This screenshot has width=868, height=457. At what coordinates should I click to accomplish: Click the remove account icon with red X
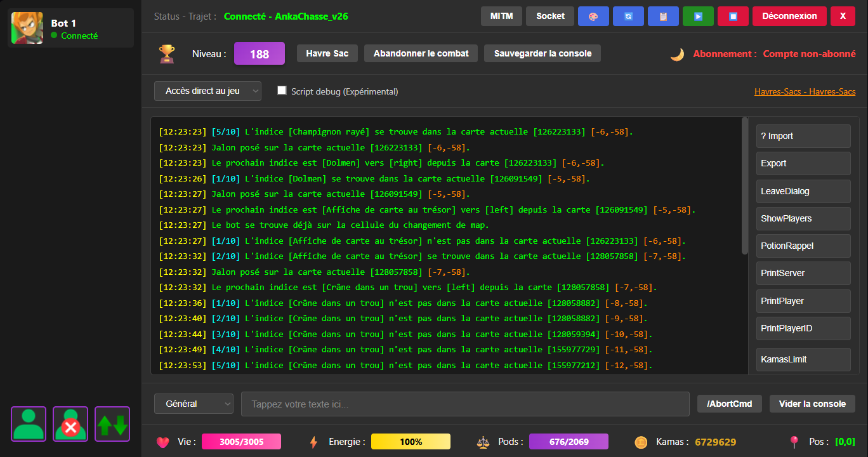tap(70, 424)
